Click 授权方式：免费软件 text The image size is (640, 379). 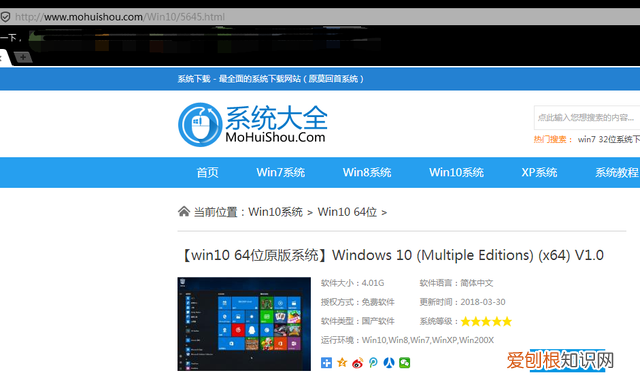(358, 302)
